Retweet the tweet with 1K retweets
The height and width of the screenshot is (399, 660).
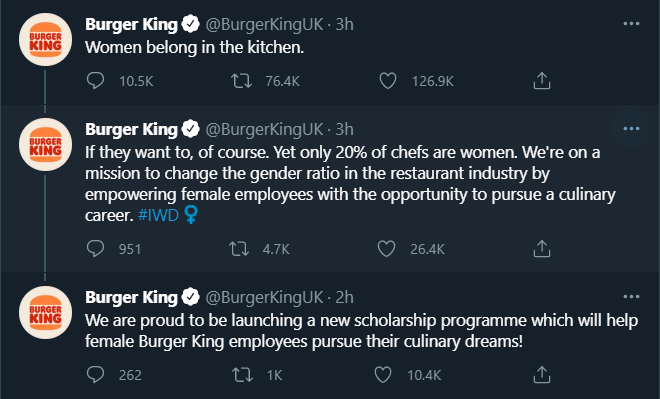pyautogui.click(x=242, y=374)
